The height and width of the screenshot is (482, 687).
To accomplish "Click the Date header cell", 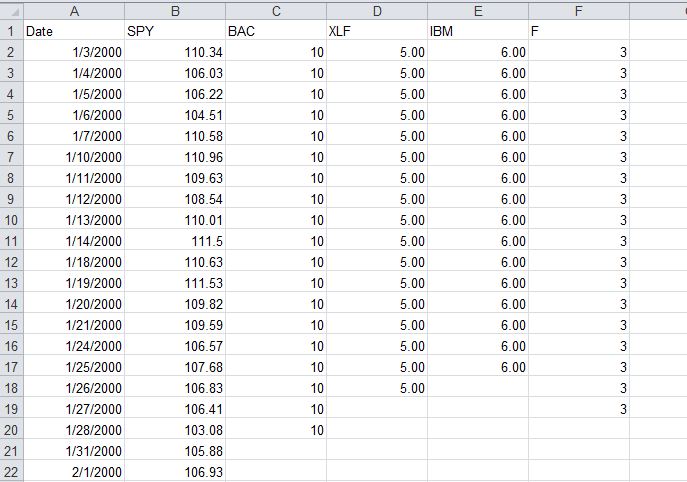I will pos(74,31).
